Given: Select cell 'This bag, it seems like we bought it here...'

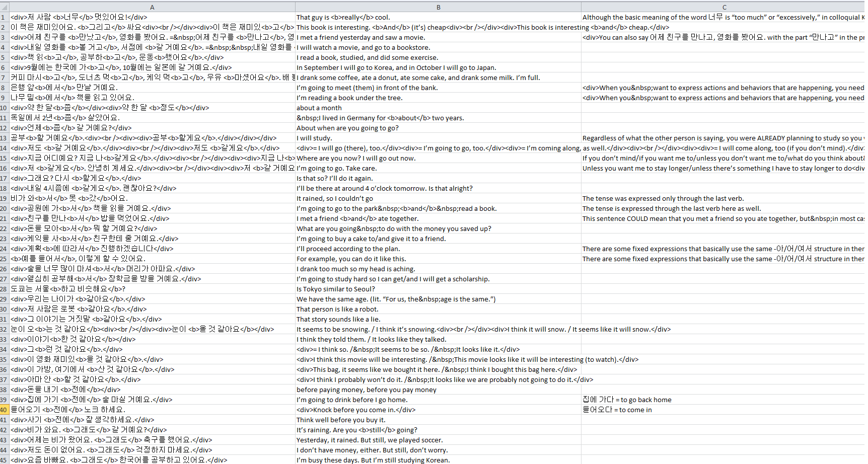Looking at the screenshot, I should 438,369.
